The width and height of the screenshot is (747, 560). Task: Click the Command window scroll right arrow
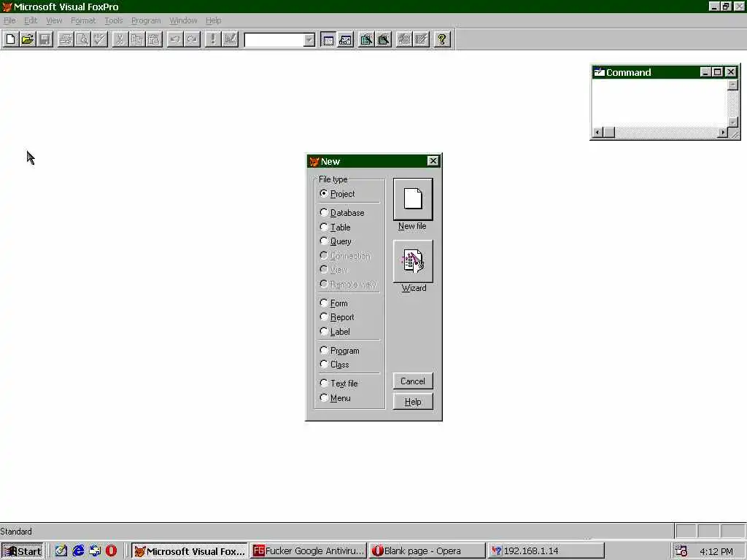pos(723,133)
